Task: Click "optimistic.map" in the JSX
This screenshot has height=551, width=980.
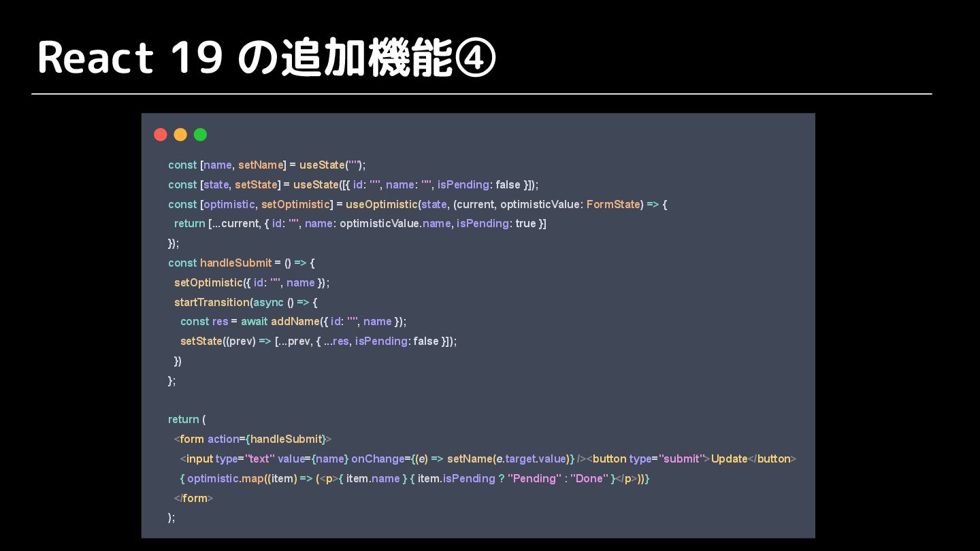Action: click(225, 479)
